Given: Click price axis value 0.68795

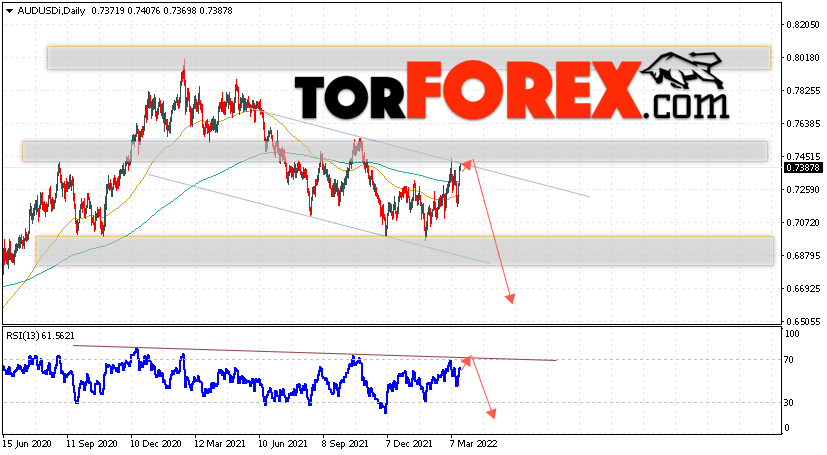Looking at the screenshot, I should (x=803, y=256).
